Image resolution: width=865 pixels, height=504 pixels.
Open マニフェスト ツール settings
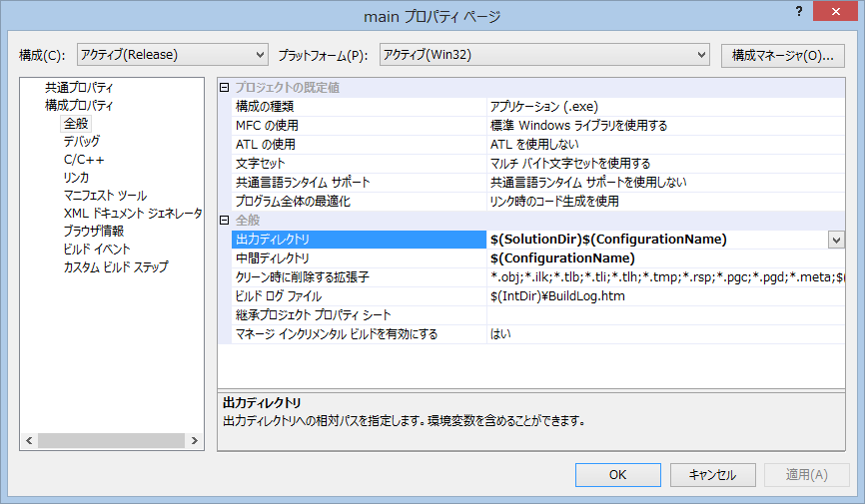105,196
